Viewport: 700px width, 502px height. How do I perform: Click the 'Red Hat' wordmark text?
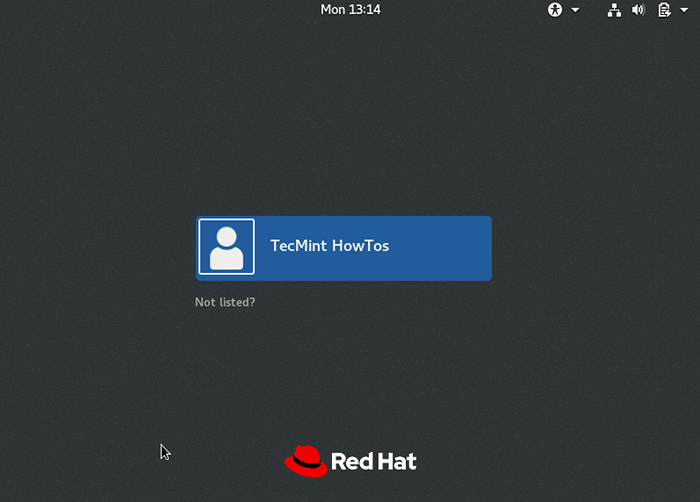point(373,462)
